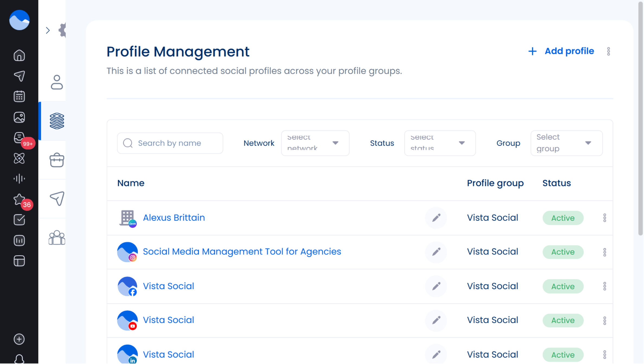Expand the Select status dropdown

(x=440, y=143)
